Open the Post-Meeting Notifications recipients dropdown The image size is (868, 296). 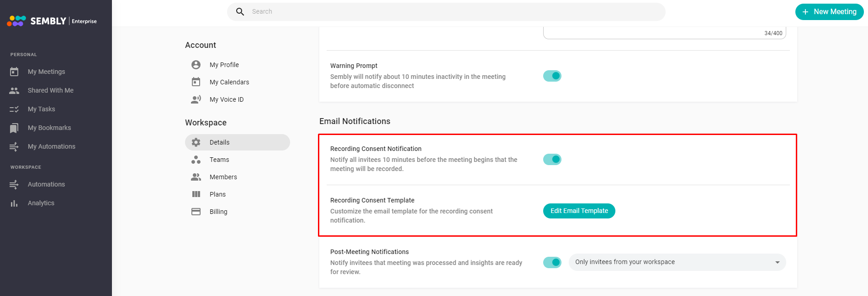coord(777,262)
